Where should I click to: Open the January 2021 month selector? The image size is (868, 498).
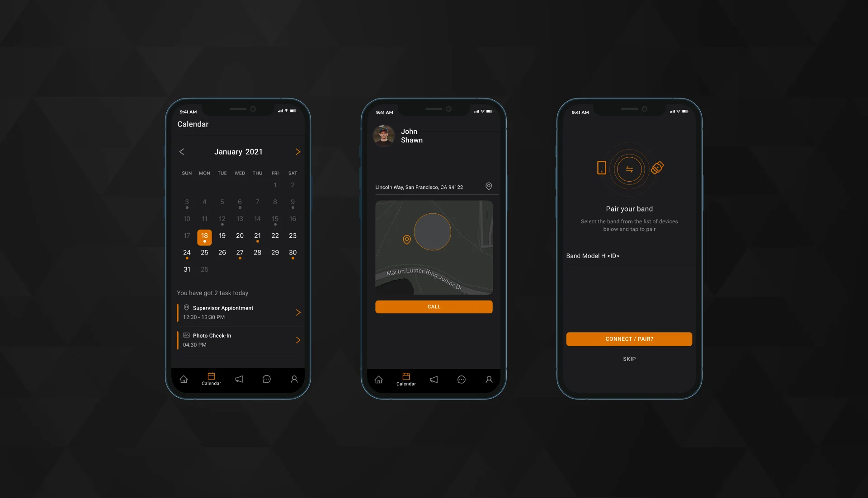238,152
